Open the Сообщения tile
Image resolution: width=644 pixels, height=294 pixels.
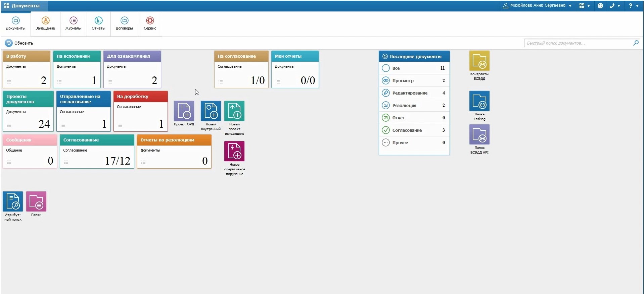coord(30,152)
